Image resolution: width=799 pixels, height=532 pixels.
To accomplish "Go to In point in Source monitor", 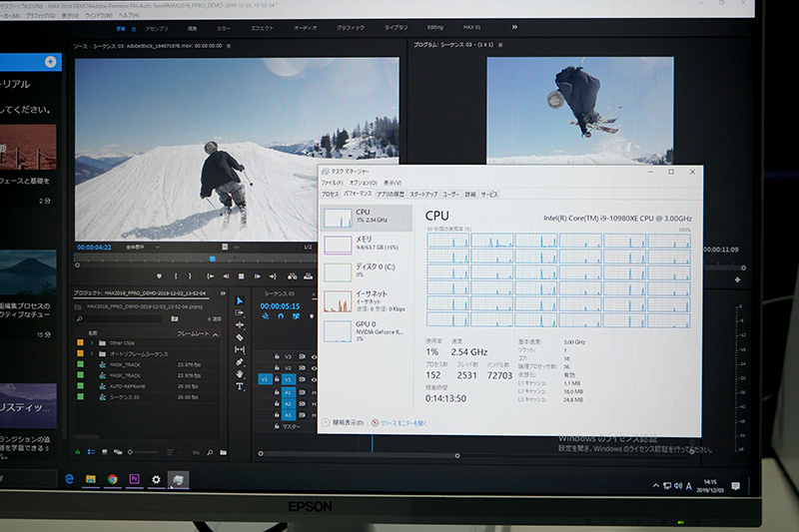I will (210, 275).
